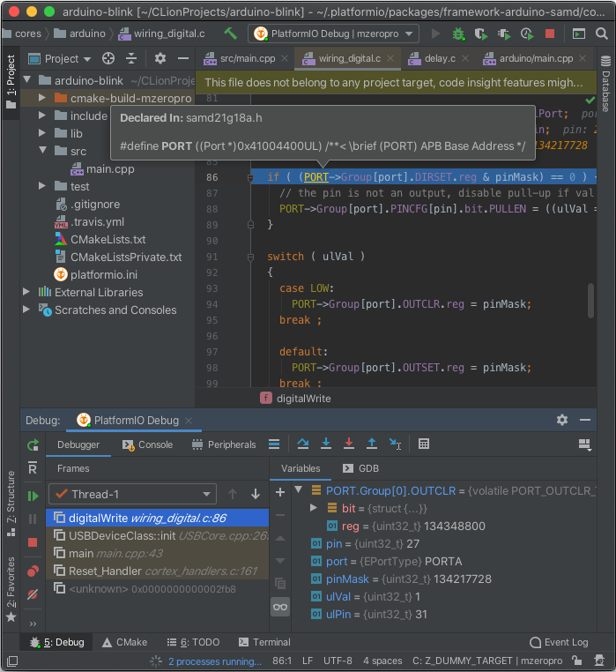Open the Peripherals debug tab
The image size is (616, 672).
pos(224,444)
